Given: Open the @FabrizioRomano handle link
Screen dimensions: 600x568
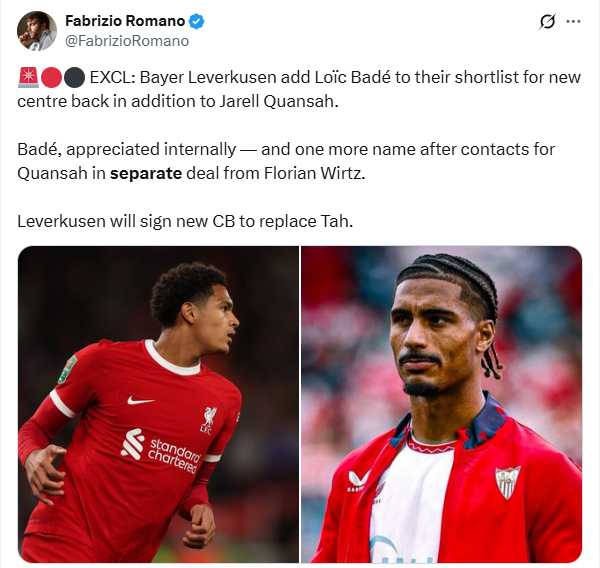Looking at the screenshot, I should coord(127,41).
